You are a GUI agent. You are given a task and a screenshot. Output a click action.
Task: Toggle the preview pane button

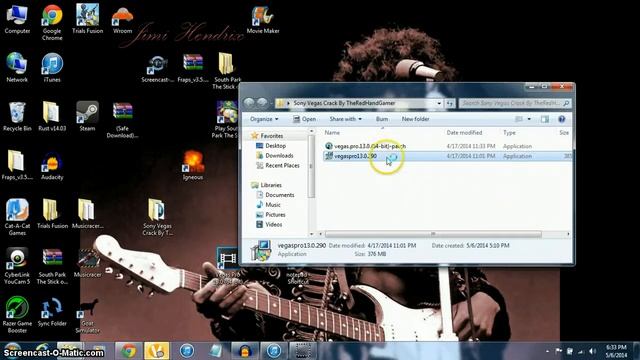tap(544, 119)
